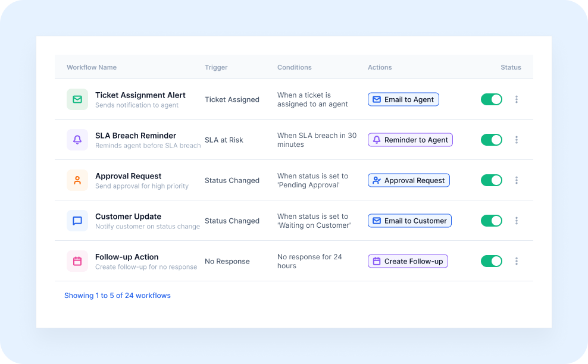Click the green envelope icon for Ticket Assignment Alert

tap(77, 99)
